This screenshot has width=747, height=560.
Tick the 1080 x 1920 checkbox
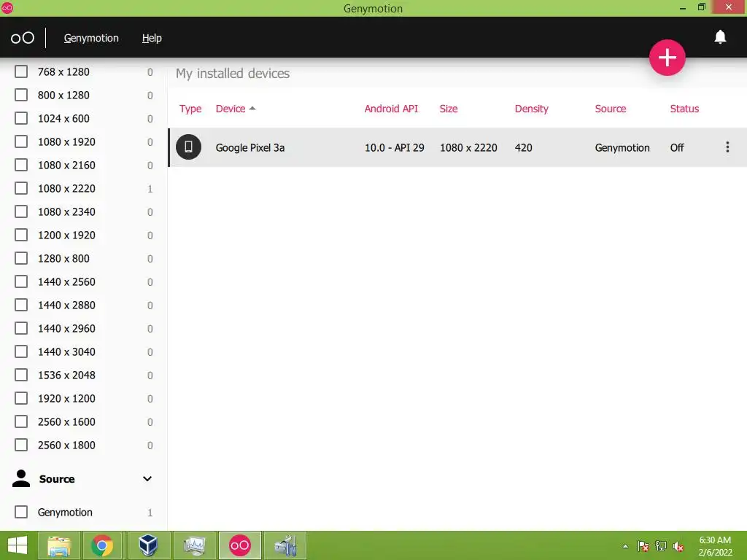(21, 142)
